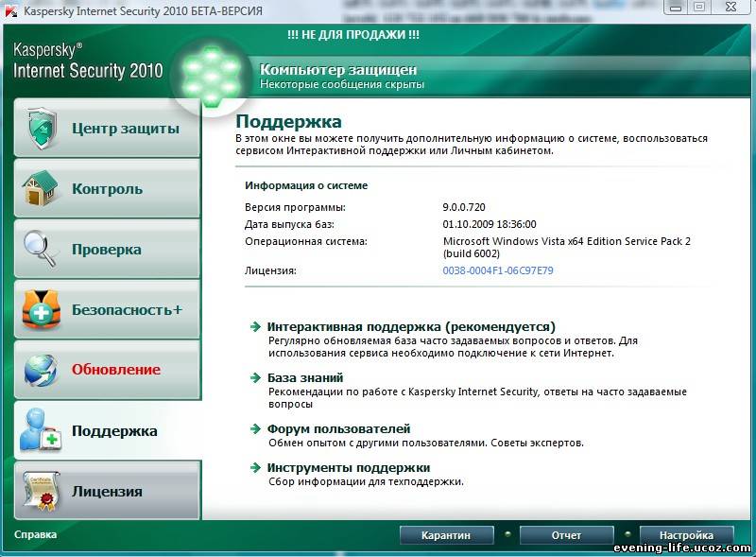Click green arrow next to Интерактивная поддержка
Screen dimensions: 756x557
[x=255, y=327]
